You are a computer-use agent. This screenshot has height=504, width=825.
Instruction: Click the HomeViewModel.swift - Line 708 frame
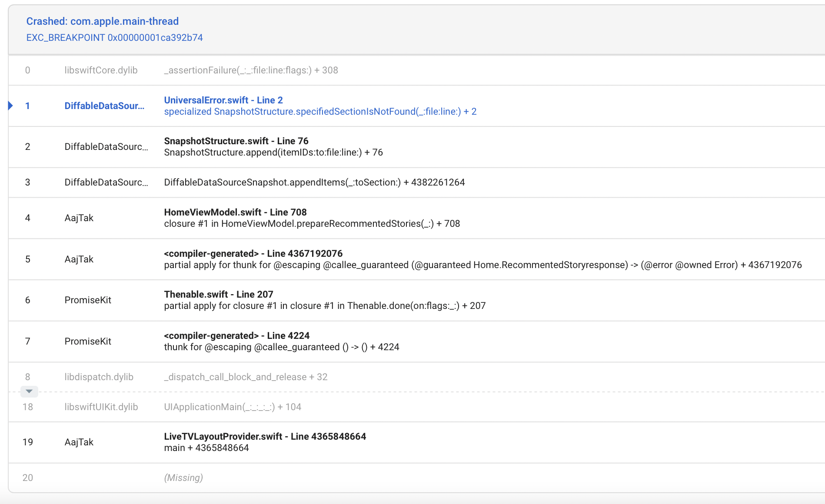[x=235, y=212]
